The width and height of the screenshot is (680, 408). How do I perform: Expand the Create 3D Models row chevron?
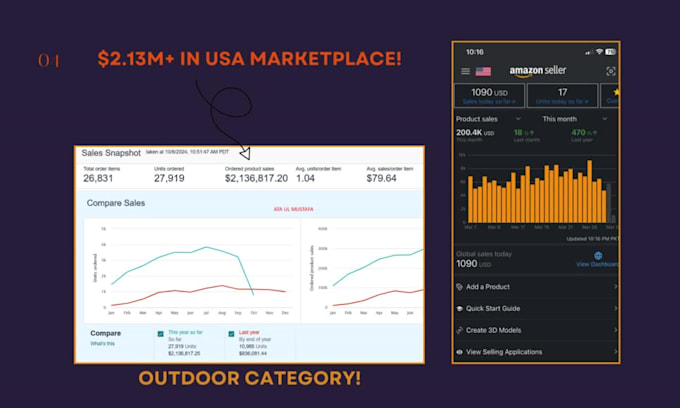(615, 330)
